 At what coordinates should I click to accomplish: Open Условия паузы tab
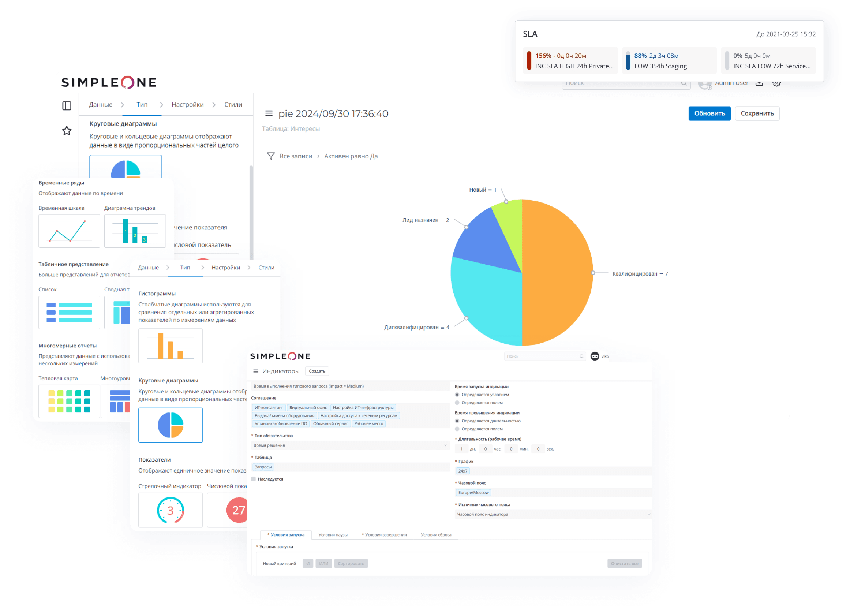click(333, 535)
